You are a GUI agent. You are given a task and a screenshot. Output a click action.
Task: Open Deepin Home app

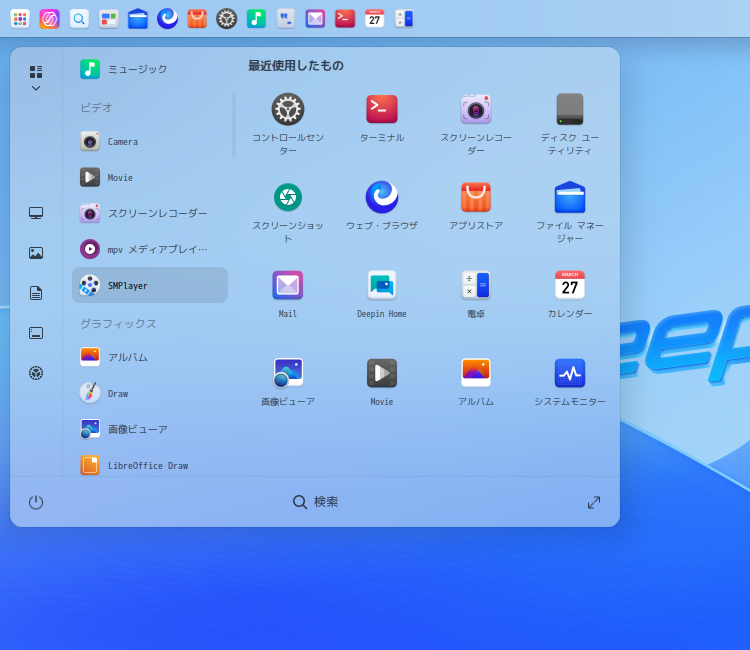coord(382,286)
